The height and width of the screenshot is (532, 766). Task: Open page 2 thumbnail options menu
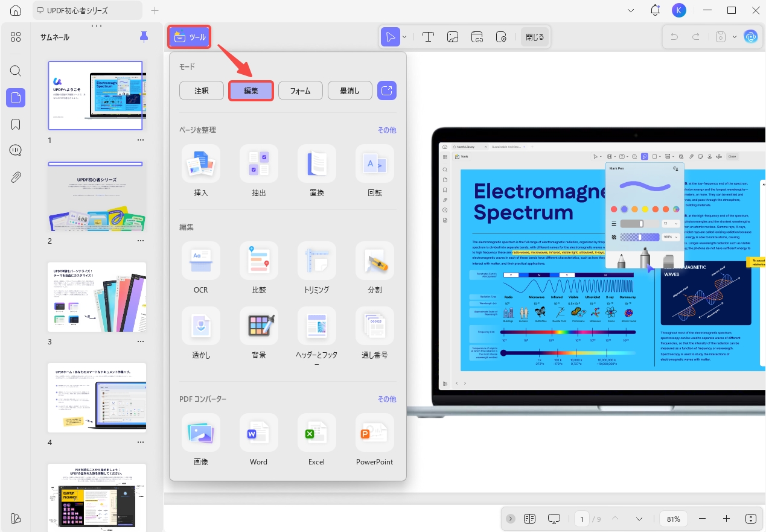[141, 241]
